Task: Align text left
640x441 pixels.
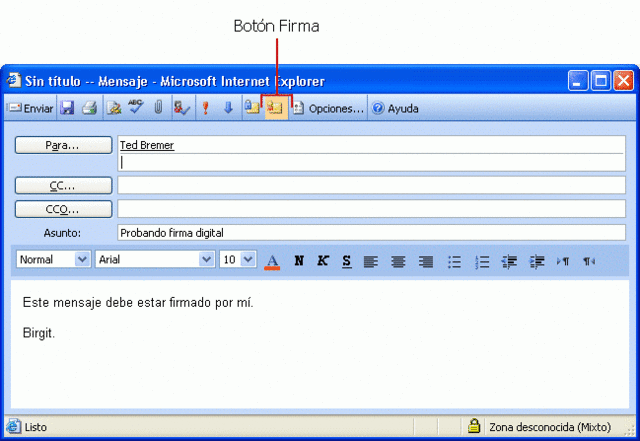Action: coord(371,261)
